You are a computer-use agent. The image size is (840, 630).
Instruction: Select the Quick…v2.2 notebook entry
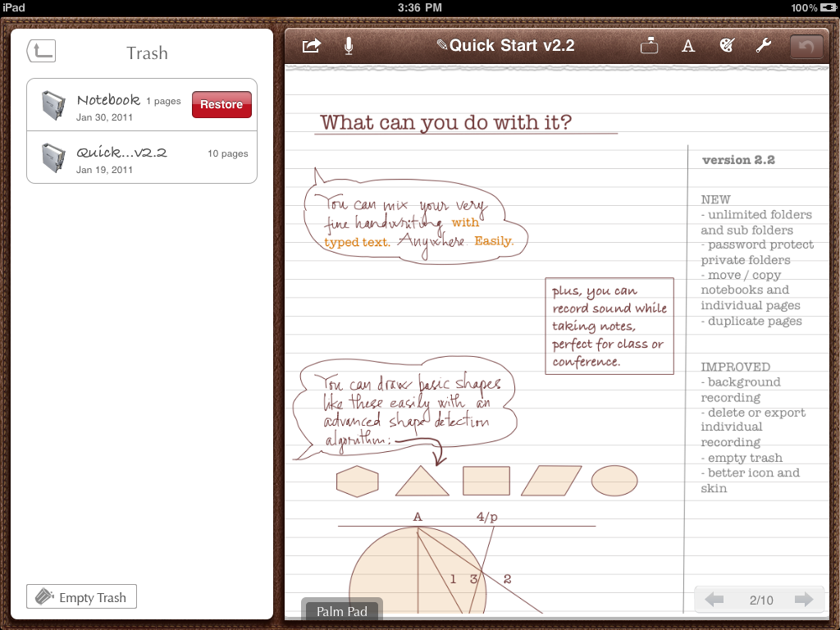point(142,157)
